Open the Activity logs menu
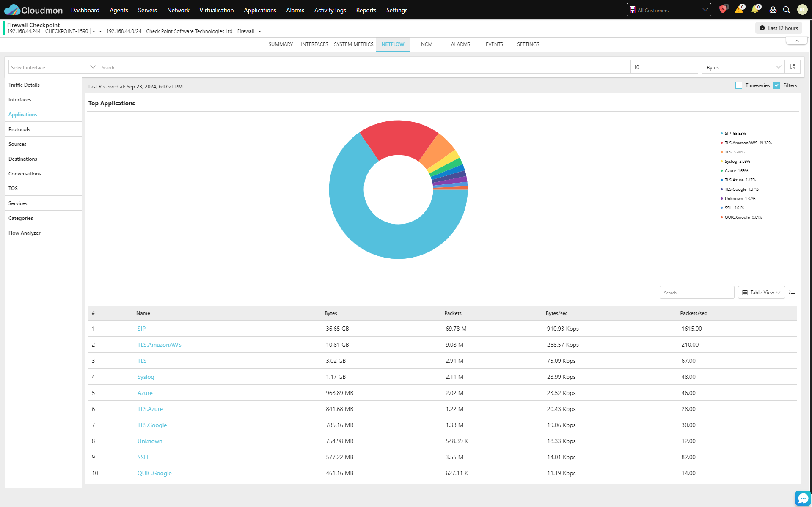This screenshot has height=507, width=812. tap(330, 10)
